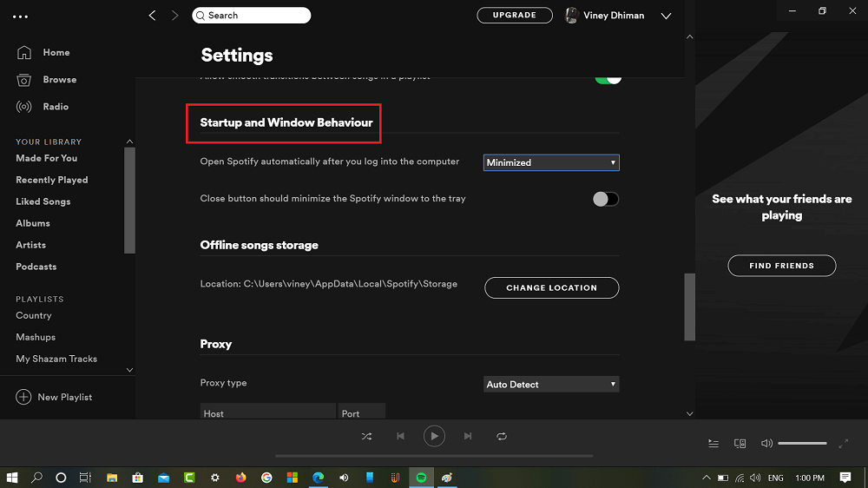Open the three-dot app menu

[21, 16]
